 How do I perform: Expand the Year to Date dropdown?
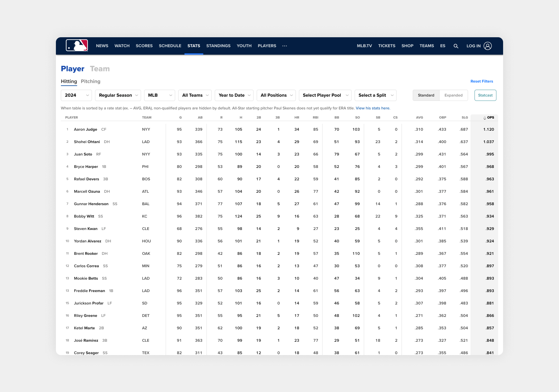coord(234,95)
